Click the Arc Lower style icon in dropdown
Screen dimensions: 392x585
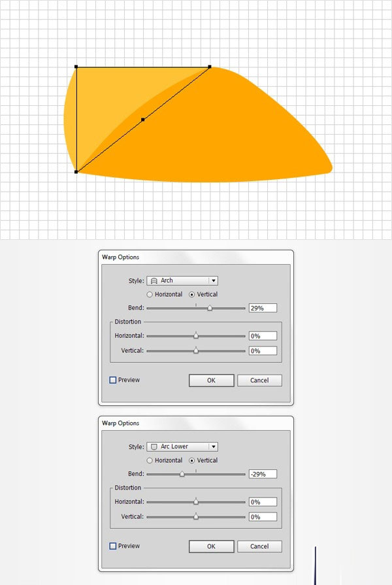click(x=154, y=446)
